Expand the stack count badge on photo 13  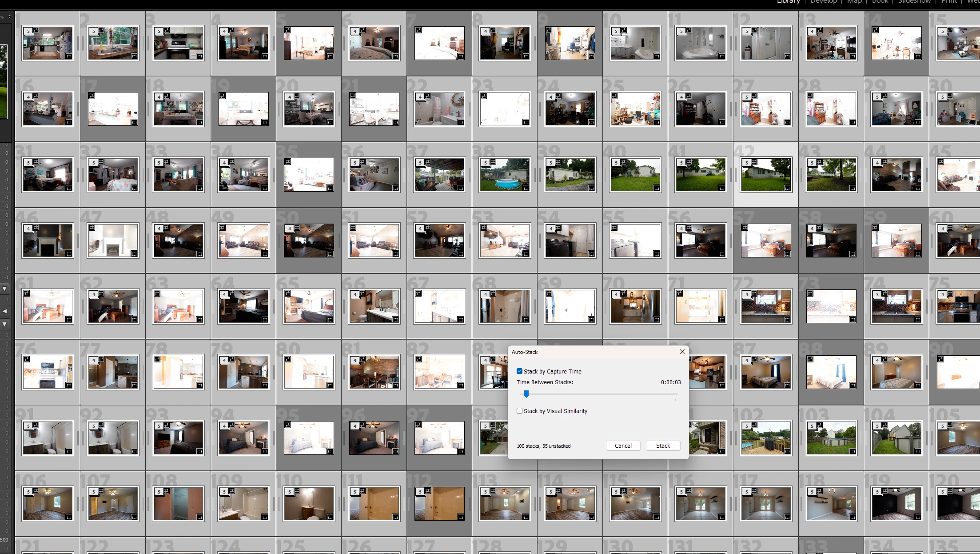point(812,31)
